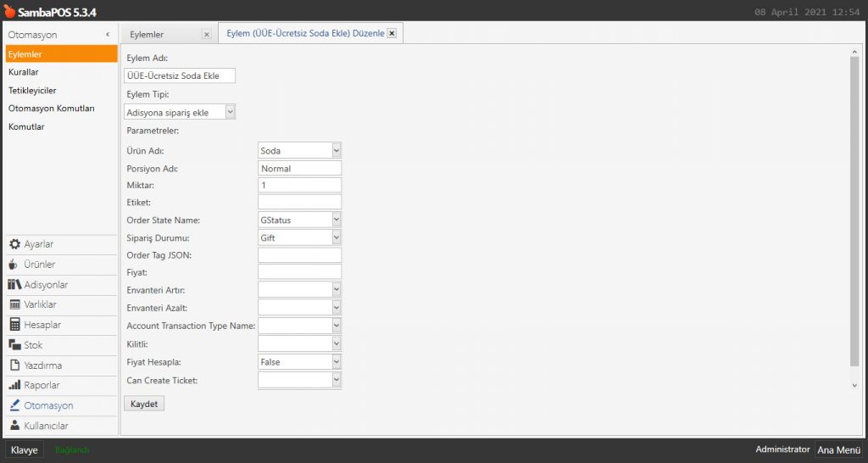
Task: Click the Miktar input field
Action: click(x=299, y=185)
